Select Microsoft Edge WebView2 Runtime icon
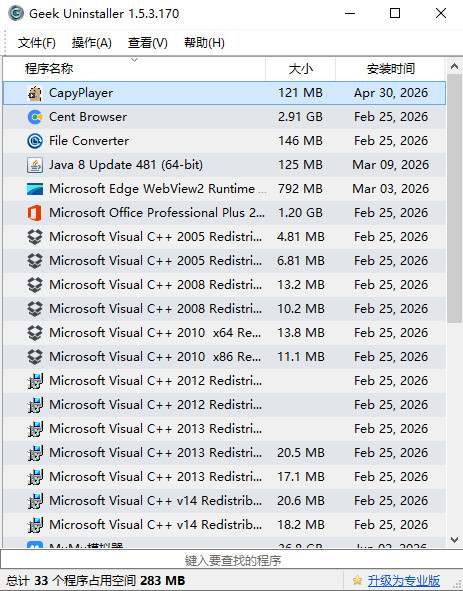 pos(35,189)
